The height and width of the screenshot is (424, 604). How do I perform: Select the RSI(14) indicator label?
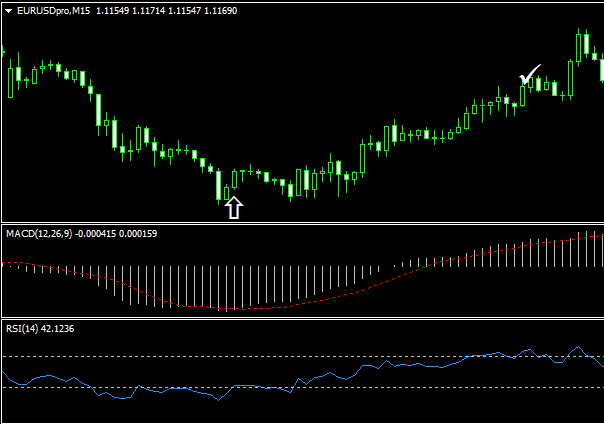26,328
